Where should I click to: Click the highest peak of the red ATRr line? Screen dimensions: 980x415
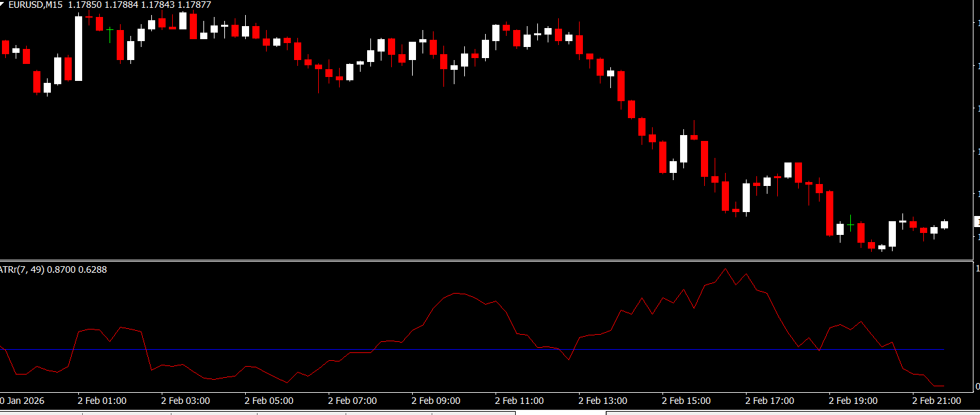pos(725,269)
